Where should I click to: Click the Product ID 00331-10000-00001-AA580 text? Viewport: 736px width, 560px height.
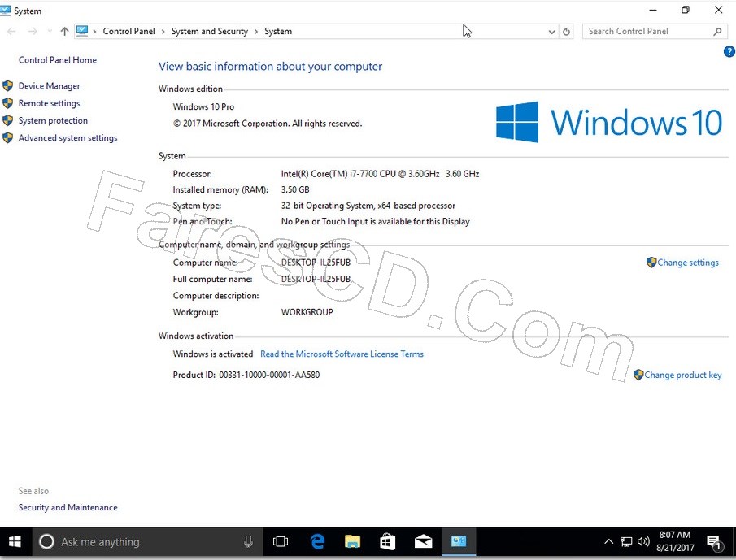click(246, 375)
